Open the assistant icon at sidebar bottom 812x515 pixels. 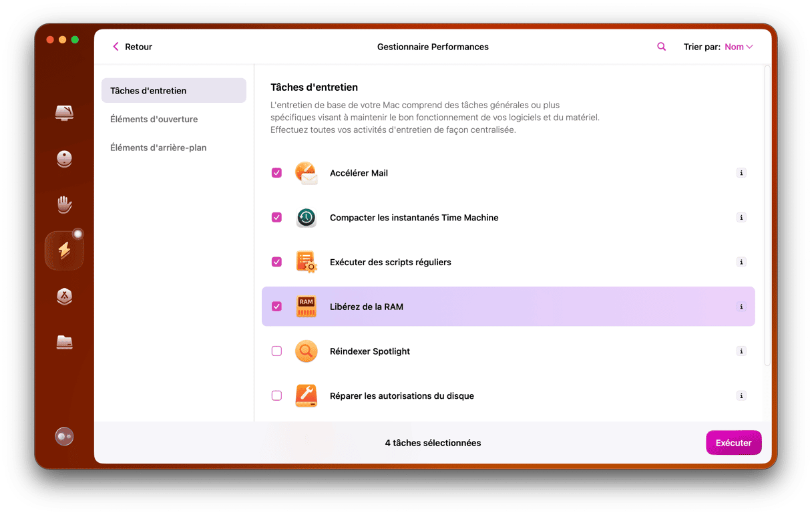[64, 436]
